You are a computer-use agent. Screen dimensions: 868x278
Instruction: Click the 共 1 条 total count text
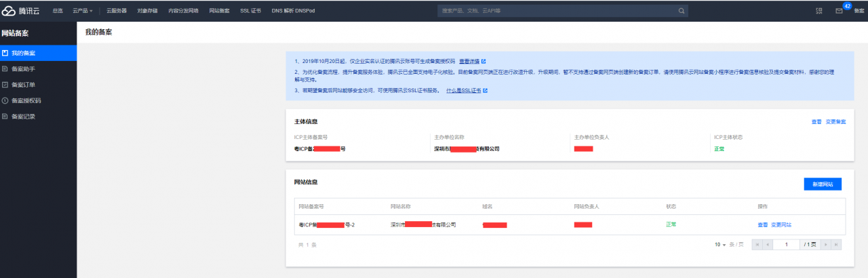coord(307,245)
